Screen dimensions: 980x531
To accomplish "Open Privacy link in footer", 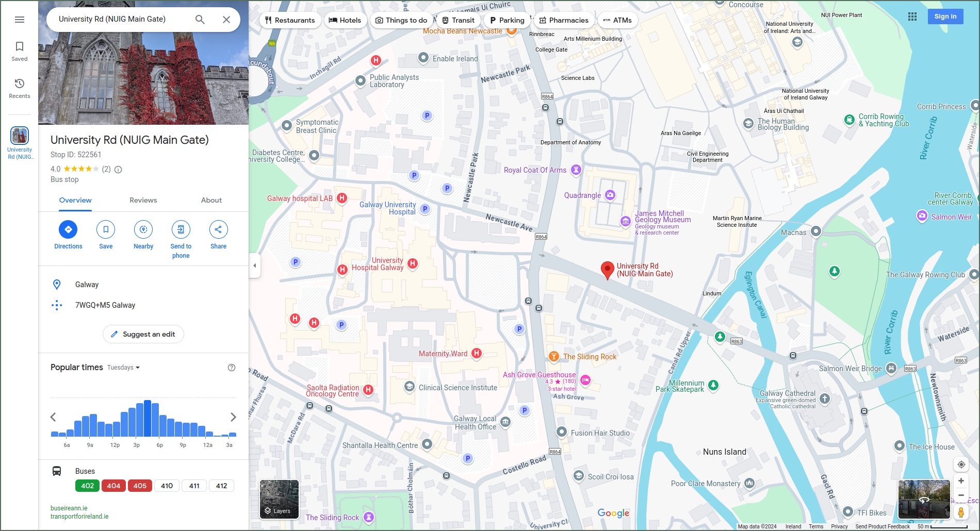I will 839,526.
